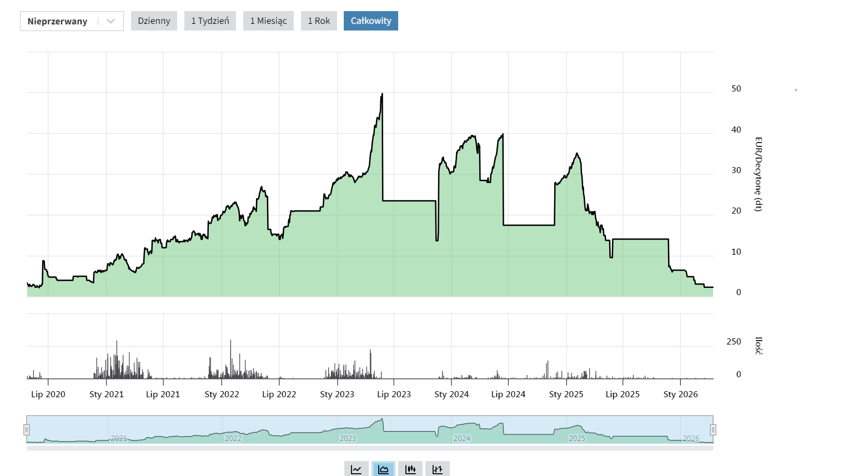Click the Sty 2024 x-axis label
This screenshot has height=476, width=868.
[451, 394]
